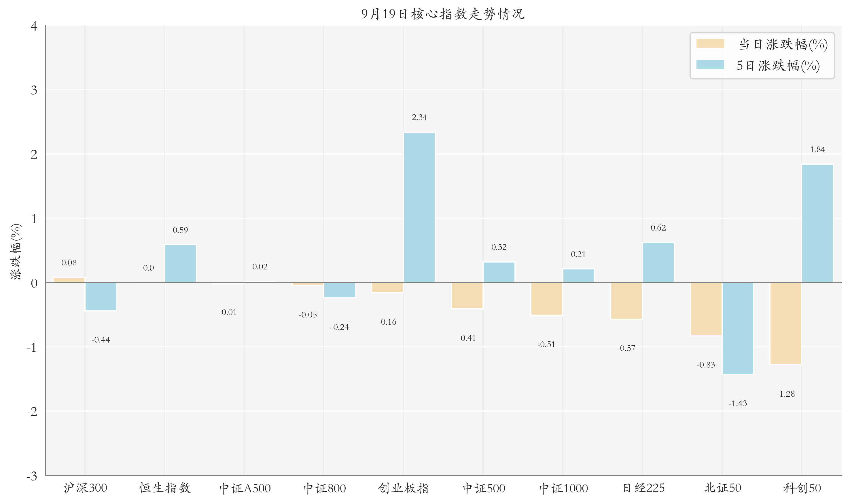The height and width of the screenshot is (504, 850).
Task: Click the chart title 9月19日核心指数走势情况
Action: pos(443,14)
